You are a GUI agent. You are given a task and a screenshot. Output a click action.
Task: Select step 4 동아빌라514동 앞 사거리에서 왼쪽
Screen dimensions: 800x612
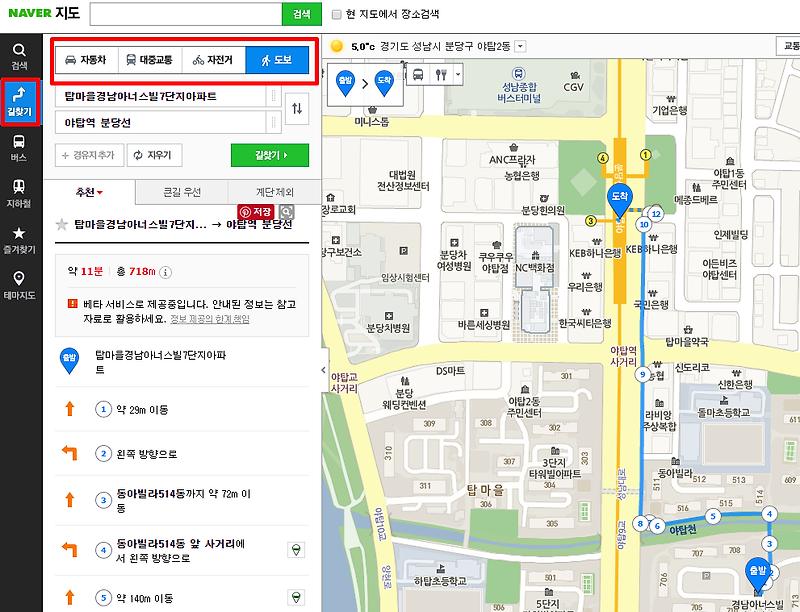(x=182, y=550)
